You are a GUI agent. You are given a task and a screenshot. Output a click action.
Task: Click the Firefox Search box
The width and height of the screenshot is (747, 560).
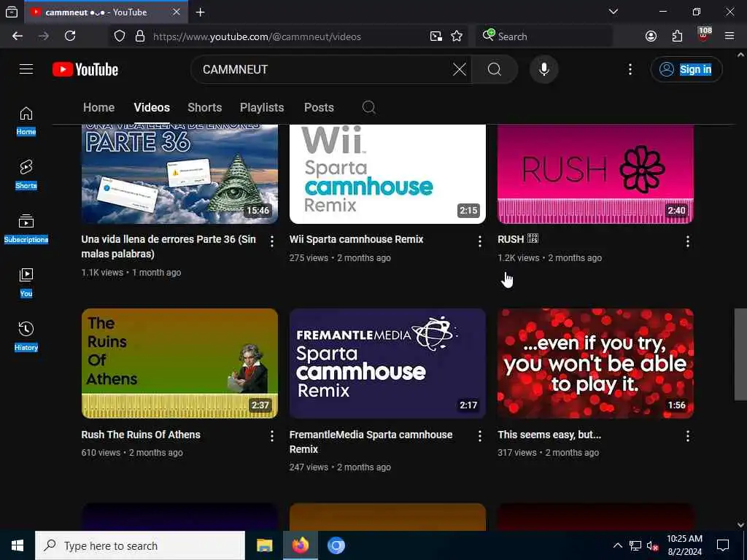[544, 36]
